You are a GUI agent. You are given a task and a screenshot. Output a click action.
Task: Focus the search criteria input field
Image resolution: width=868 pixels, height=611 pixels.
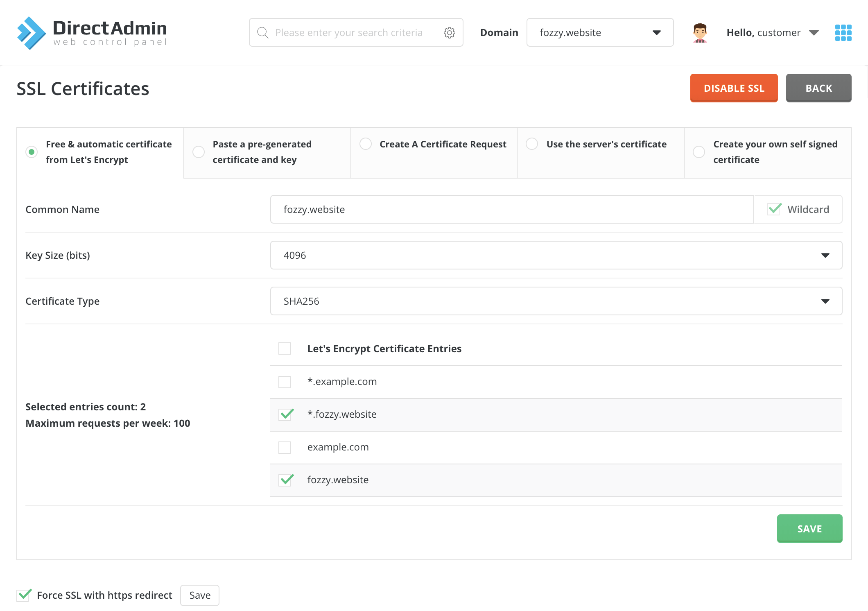[x=356, y=33]
